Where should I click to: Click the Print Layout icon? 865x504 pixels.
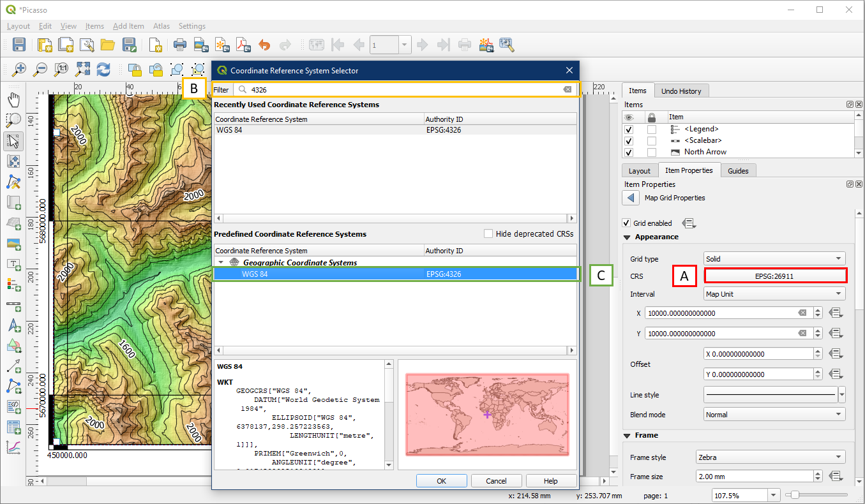180,45
